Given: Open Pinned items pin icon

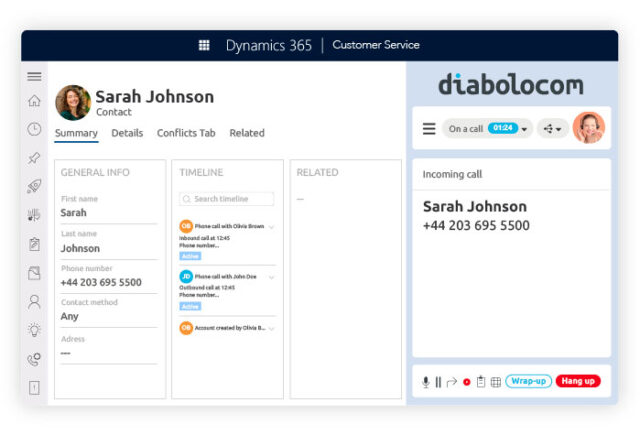Looking at the screenshot, I should click(34, 158).
